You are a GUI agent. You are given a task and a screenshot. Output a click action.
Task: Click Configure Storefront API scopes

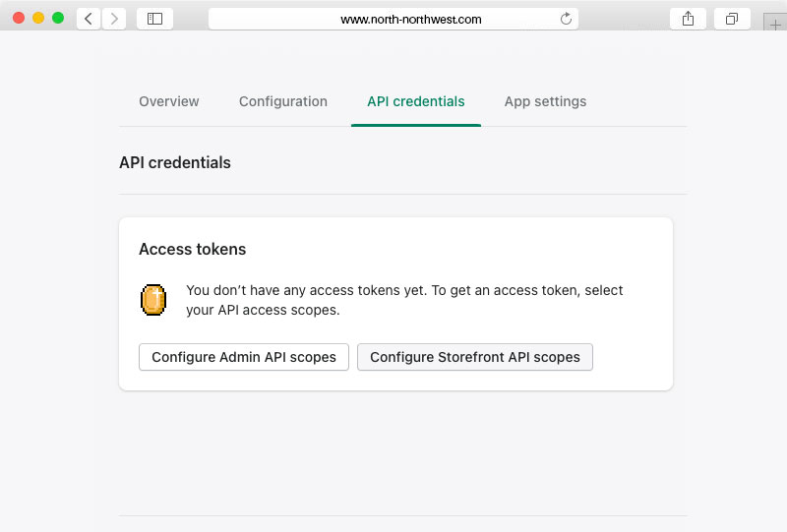[x=475, y=357]
